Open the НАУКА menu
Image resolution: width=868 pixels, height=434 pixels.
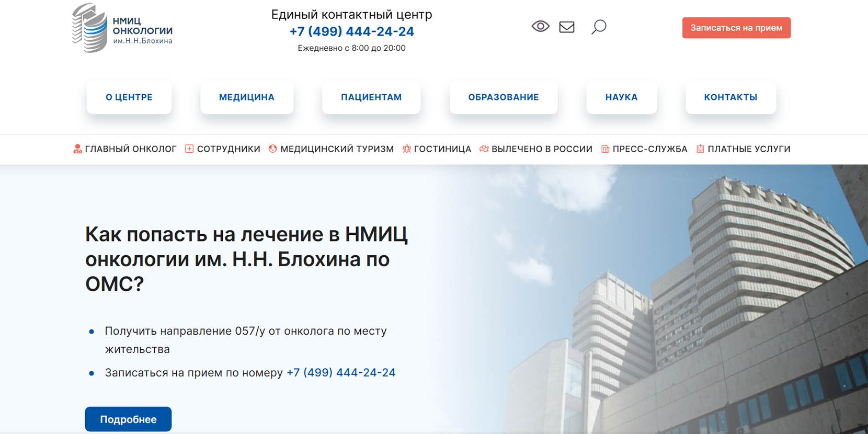click(622, 97)
